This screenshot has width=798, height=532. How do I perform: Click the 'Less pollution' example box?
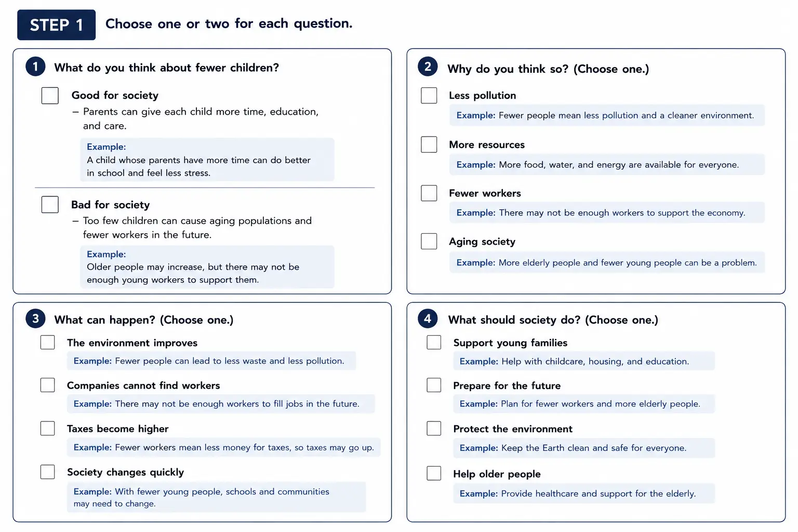pos(607,115)
